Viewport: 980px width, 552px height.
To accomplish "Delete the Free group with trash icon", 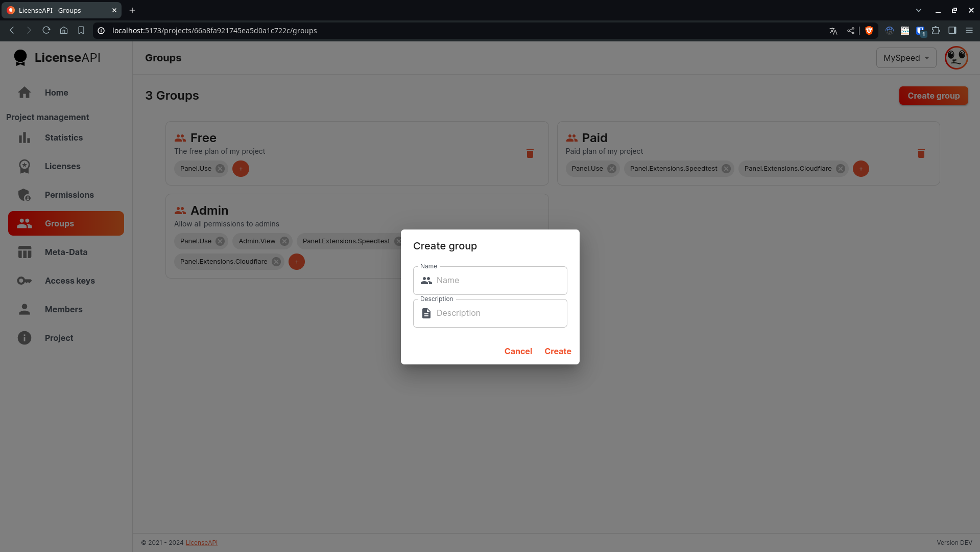I will click(530, 153).
